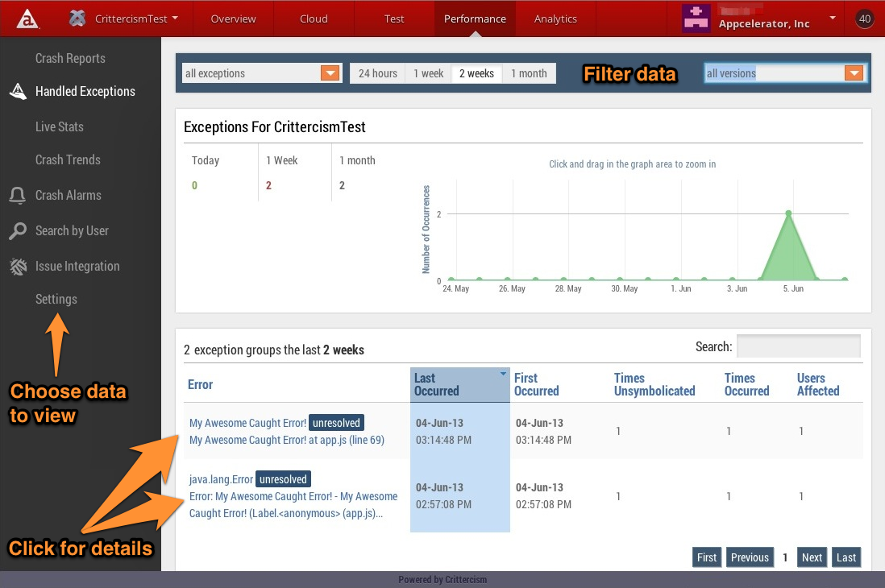The image size is (885, 588).
Task: Open Live Stats in the sidebar
Action: click(x=60, y=126)
